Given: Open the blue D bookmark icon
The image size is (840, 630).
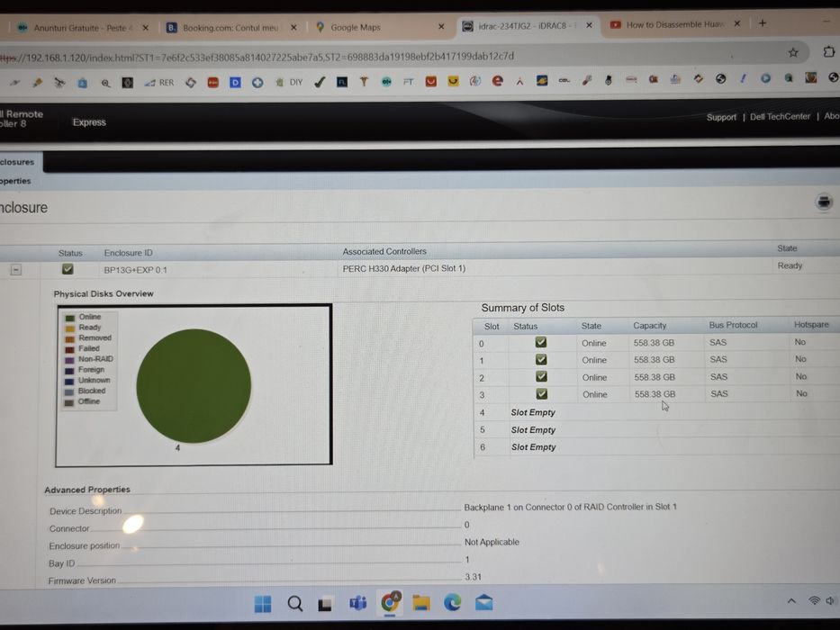Looking at the screenshot, I should 235,83.
